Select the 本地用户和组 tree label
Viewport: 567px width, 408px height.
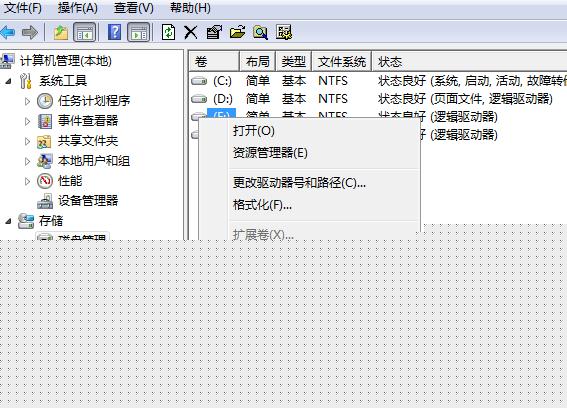(x=94, y=161)
